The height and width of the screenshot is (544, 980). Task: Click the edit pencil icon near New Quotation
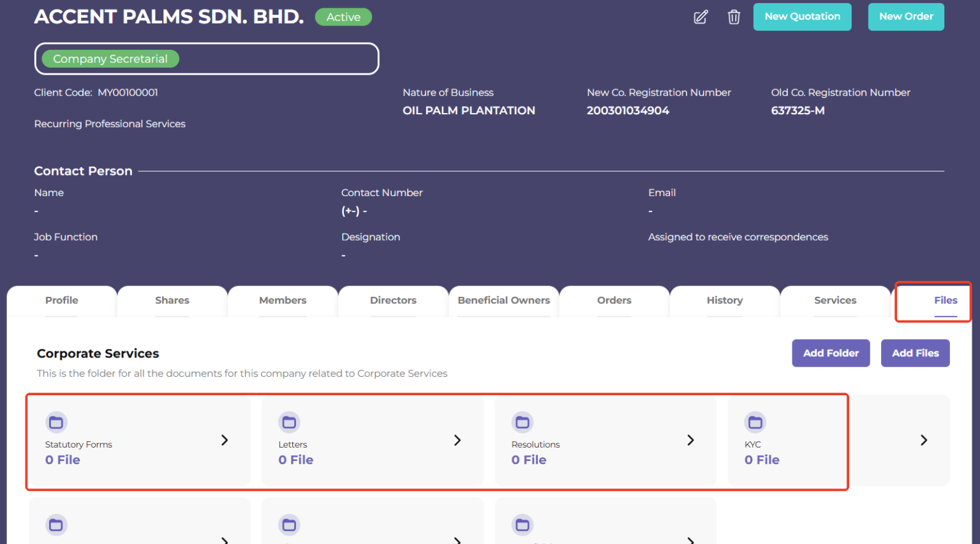(x=700, y=17)
